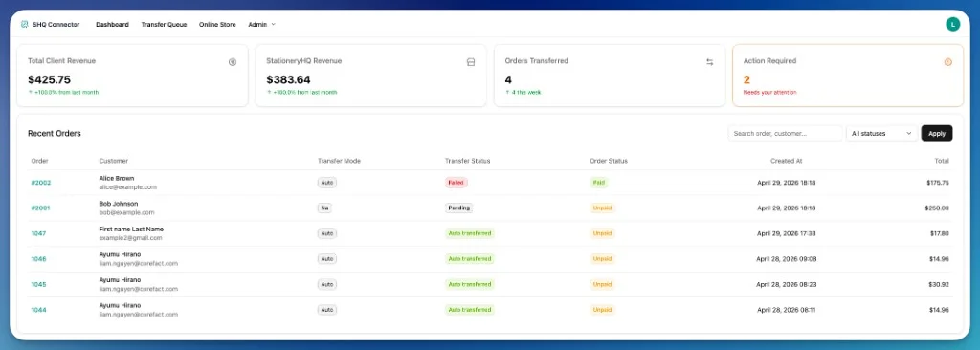Select the Total Client Revenue card value $425.75
Viewport: 980px width, 350px height.
(x=50, y=79)
